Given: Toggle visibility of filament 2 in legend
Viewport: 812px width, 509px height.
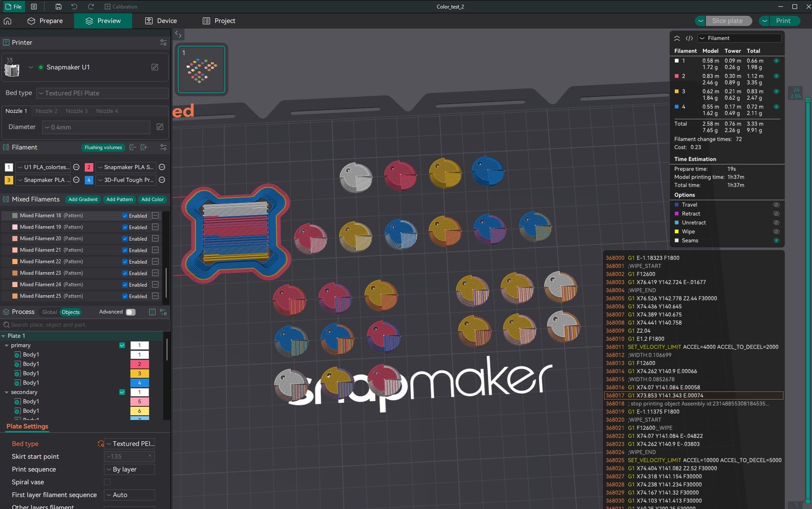Looking at the screenshot, I should (x=776, y=76).
